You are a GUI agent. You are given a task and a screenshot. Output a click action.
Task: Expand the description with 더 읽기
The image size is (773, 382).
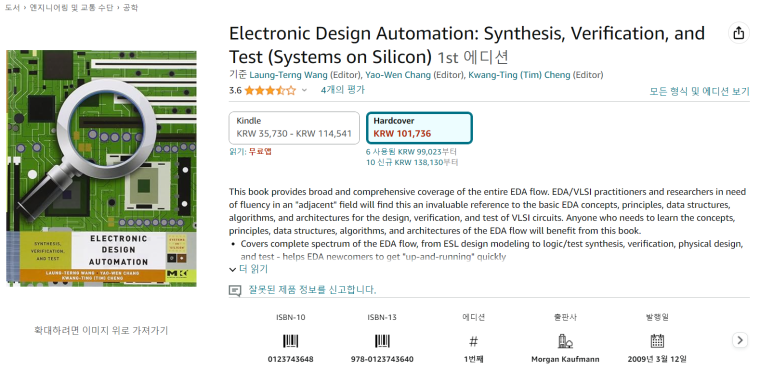click(249, 269)
